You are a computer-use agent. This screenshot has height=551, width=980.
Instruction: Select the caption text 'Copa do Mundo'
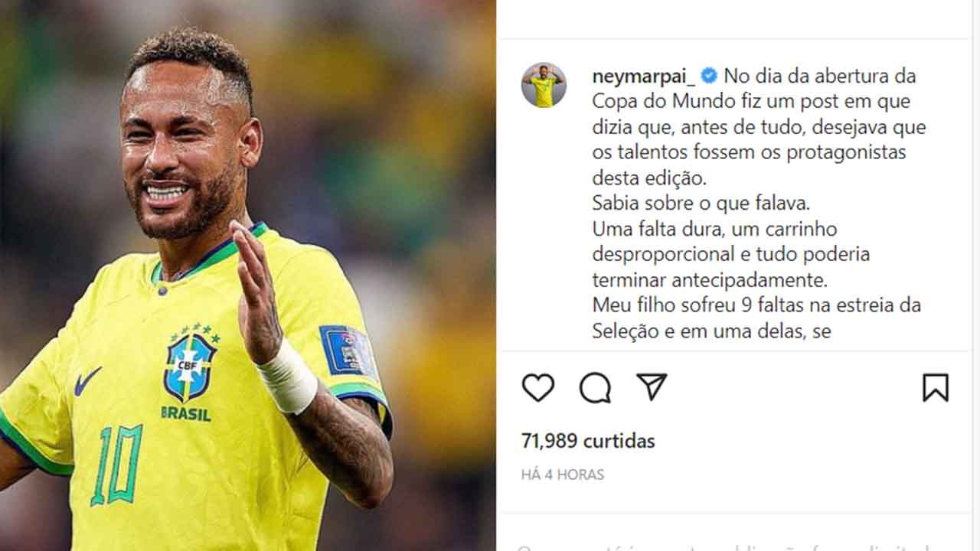[653, 102]
